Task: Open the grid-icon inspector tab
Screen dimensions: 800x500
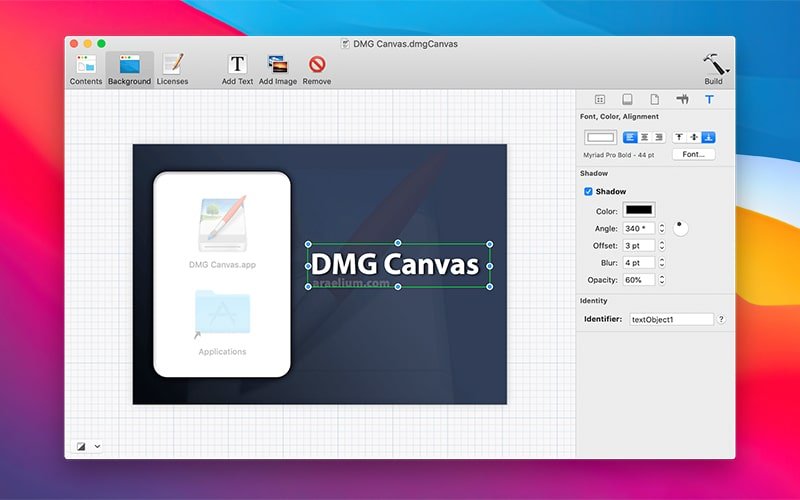Action: point(600,100)
